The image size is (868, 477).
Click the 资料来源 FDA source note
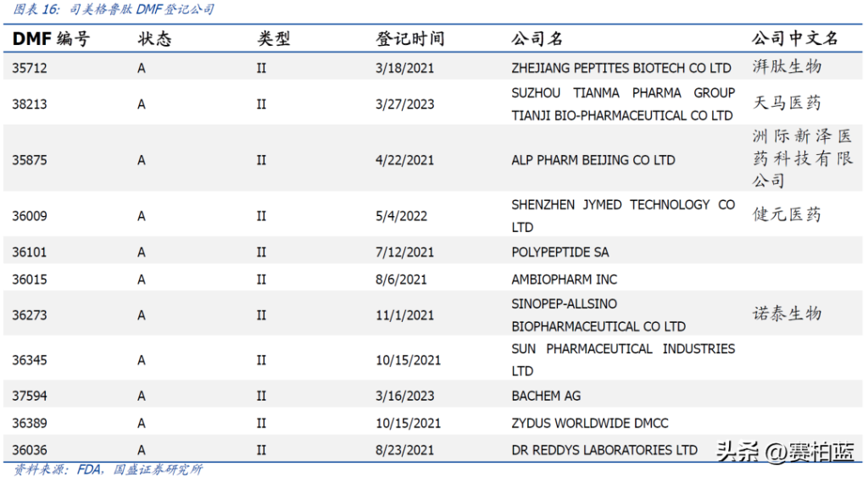[108, 469]
